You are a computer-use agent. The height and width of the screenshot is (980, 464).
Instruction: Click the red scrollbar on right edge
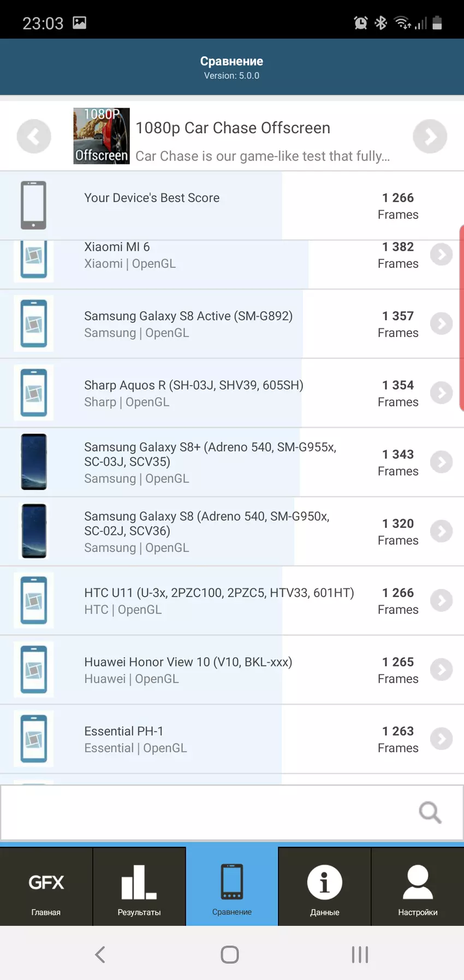click(461, 317)
